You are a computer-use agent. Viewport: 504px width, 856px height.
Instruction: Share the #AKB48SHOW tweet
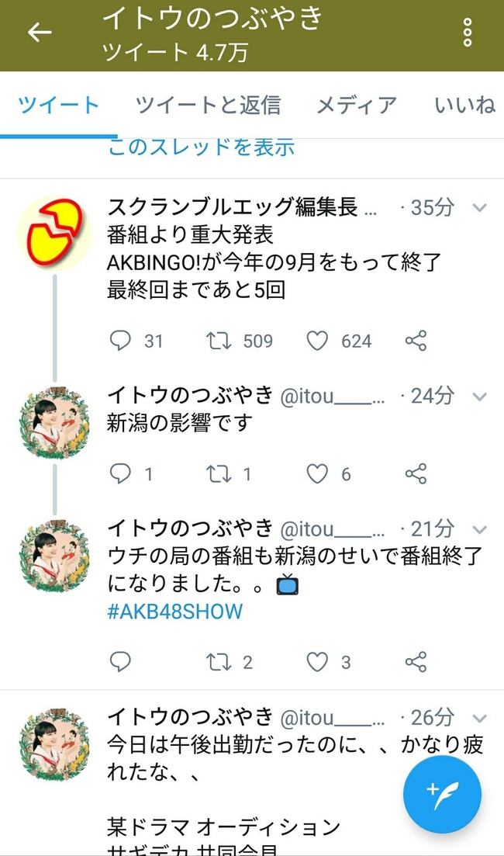pyautogui.click(x=416, y=661)
